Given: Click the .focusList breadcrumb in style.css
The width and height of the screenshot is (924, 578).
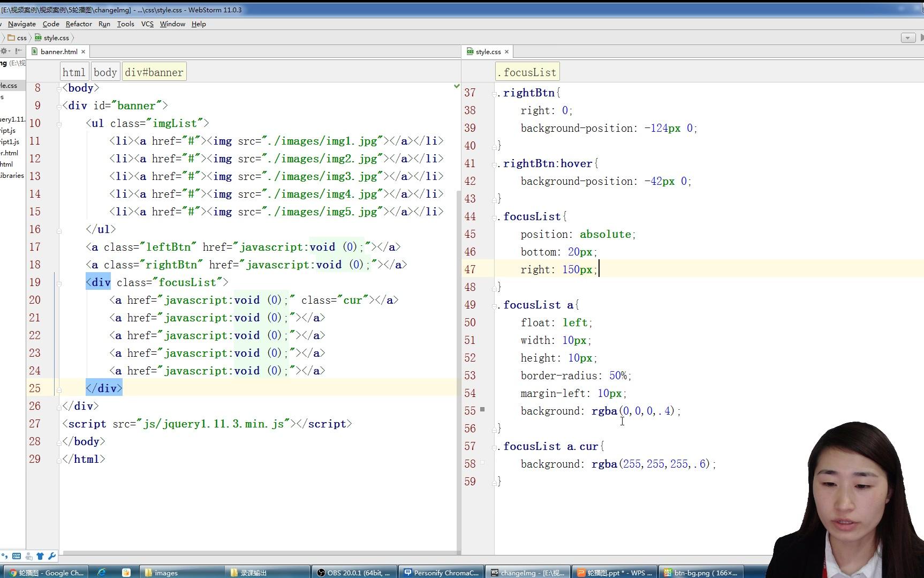Looking at the screenshot, I should point(527,72).
